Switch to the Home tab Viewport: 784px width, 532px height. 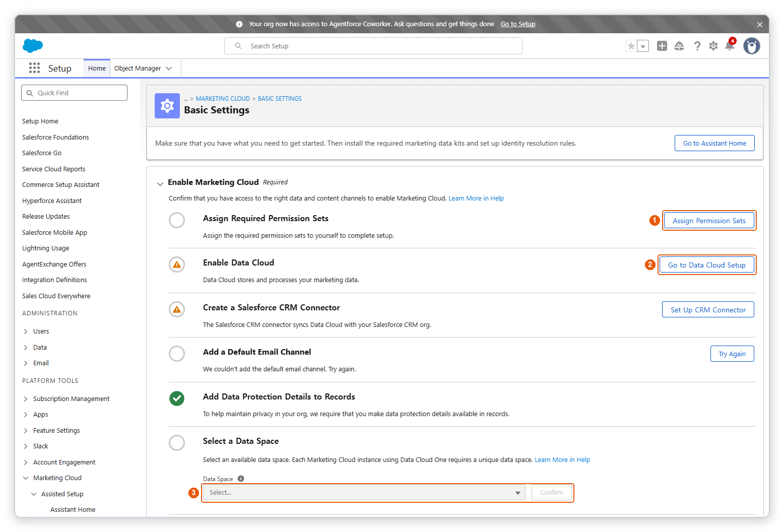click(97, 69)
